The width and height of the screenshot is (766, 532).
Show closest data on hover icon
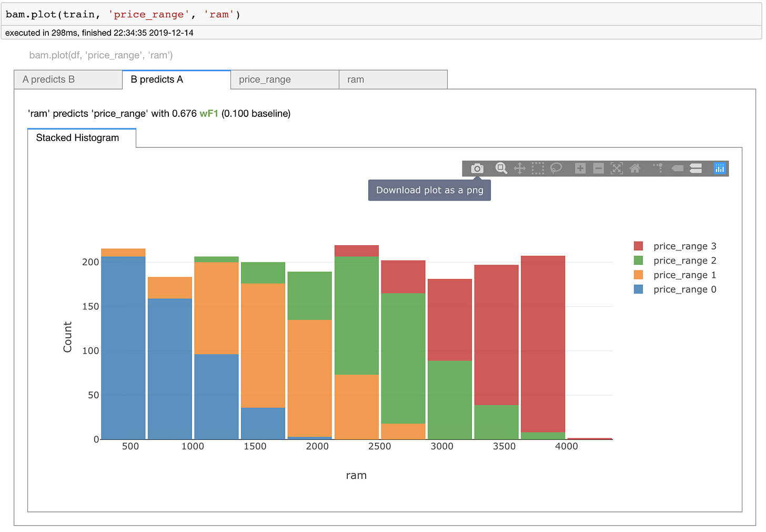(677, 168)
